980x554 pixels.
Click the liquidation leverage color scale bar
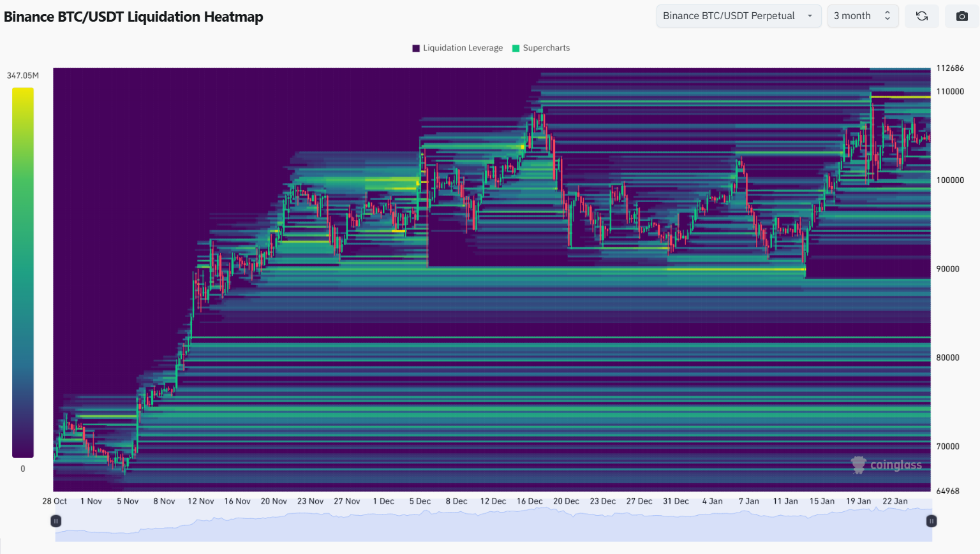[23, 273]
